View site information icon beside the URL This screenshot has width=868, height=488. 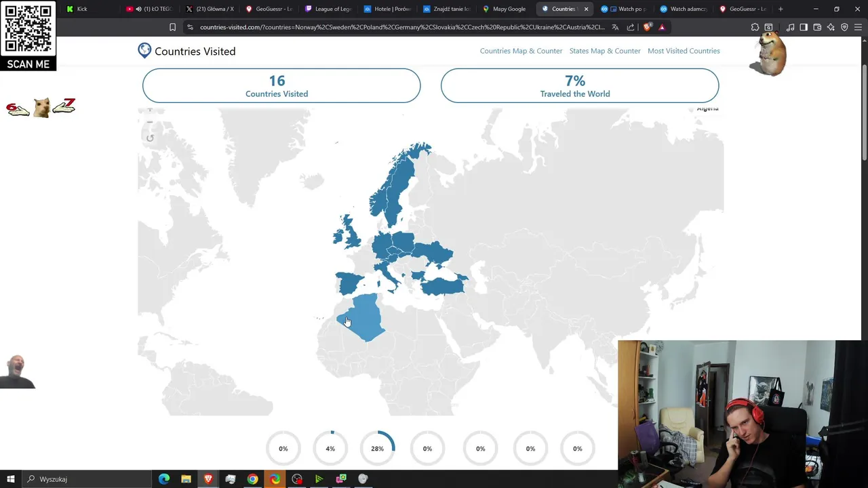click(191, 27)
